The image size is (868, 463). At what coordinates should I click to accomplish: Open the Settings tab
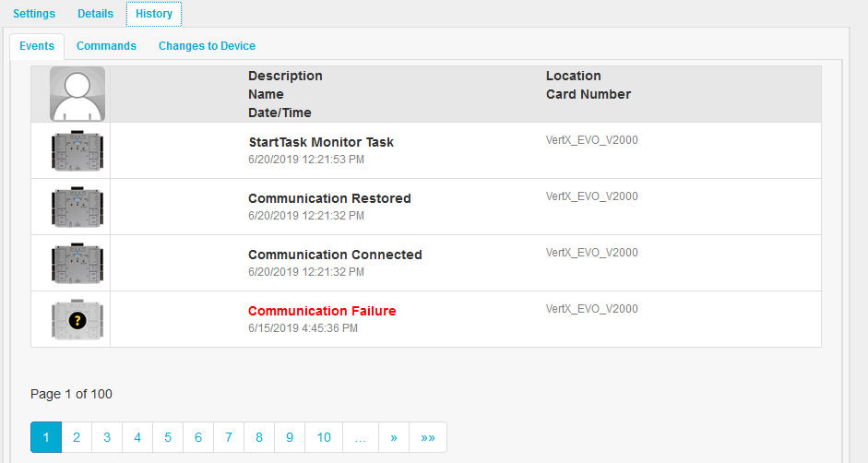click(34, 14)
